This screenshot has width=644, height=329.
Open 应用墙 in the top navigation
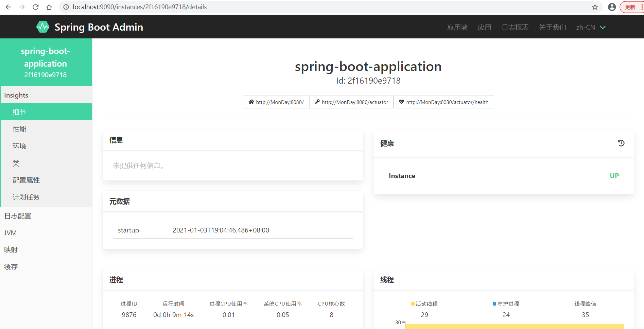(457, 27)
